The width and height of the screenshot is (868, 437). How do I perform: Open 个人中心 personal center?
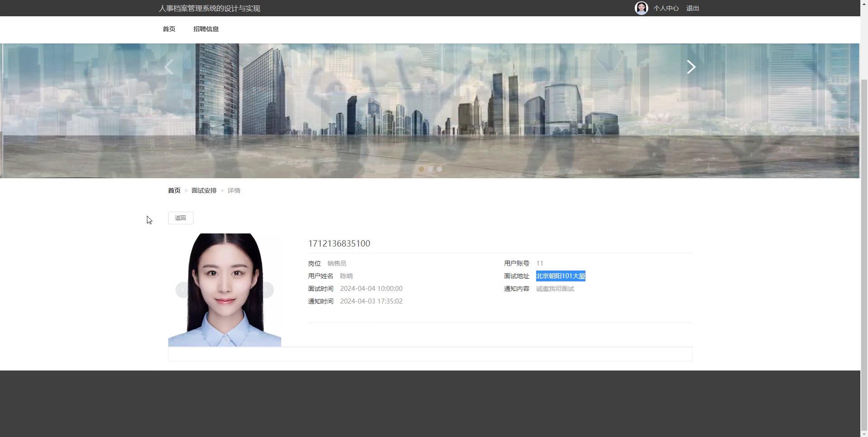666,8
